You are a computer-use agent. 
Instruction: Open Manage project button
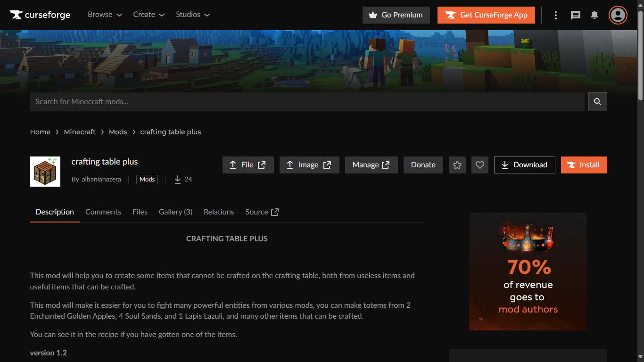pyautogui.click(x=372, y=165)
